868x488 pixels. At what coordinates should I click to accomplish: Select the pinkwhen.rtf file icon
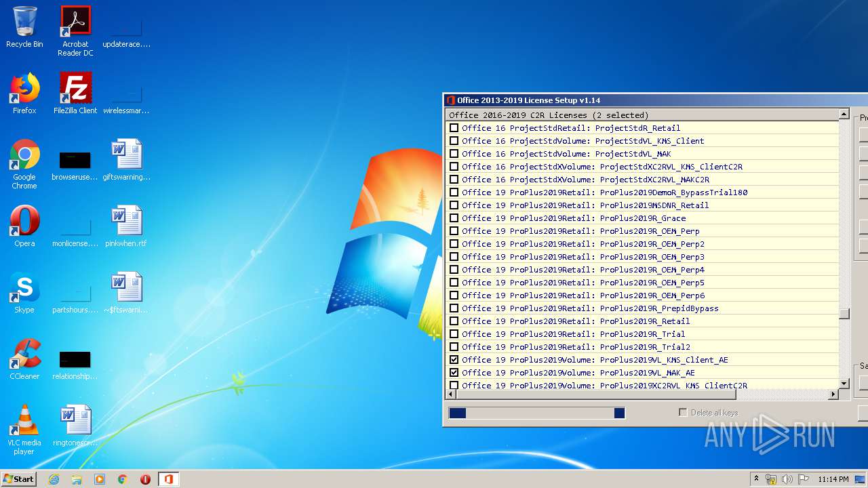click(x=126, y=226)
